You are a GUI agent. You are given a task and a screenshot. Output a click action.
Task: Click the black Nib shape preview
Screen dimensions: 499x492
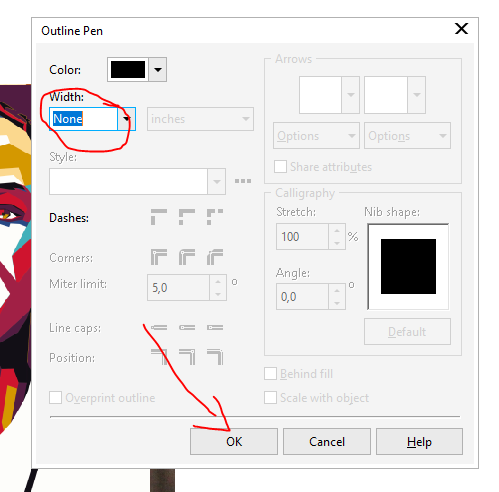point(408,266)
